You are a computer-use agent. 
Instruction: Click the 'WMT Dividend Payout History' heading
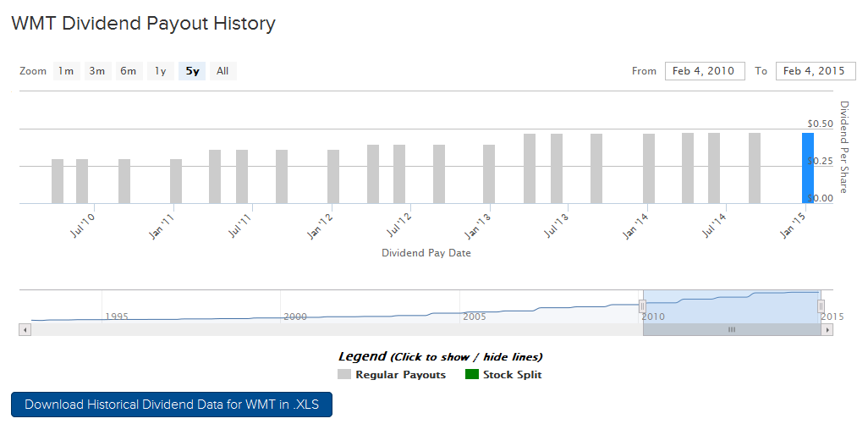tap(143, 24)
